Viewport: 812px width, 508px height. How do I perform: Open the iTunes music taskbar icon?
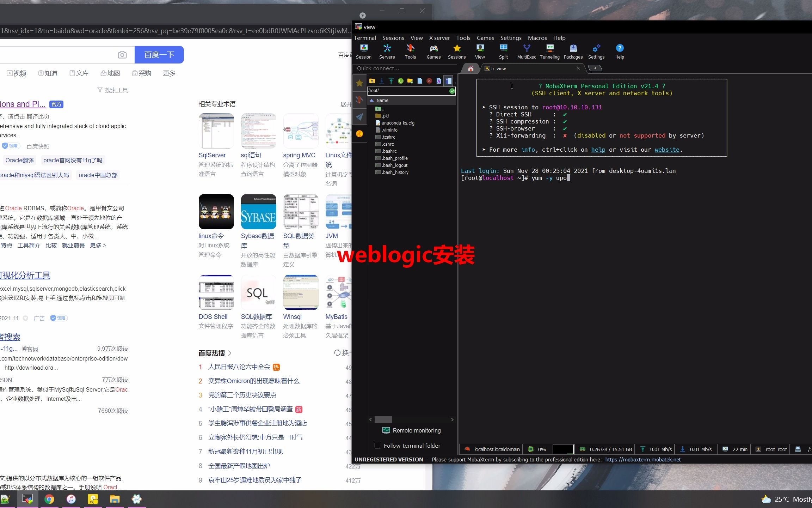(71, 499)
